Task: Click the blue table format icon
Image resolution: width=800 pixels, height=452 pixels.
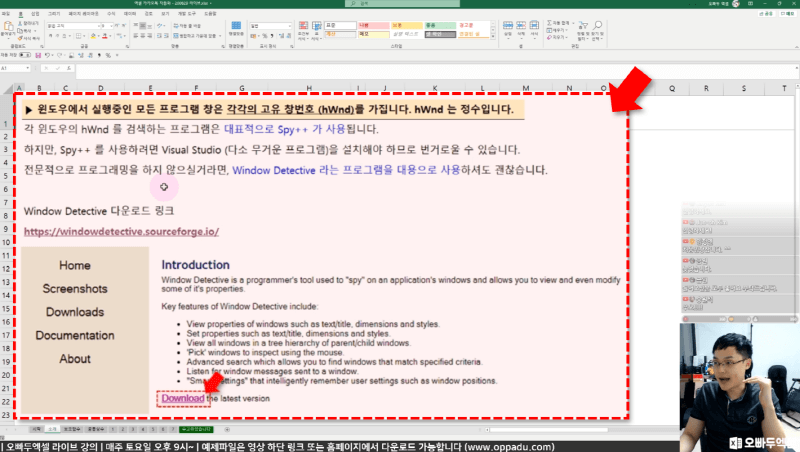Action: (236, 26)
